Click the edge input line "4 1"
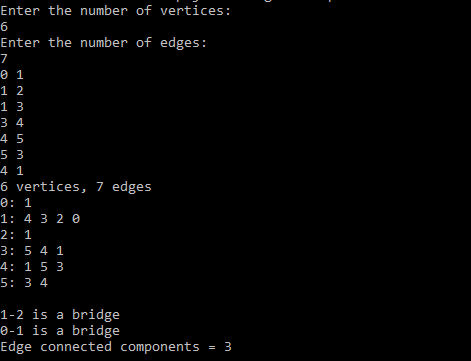471x361 pixels. 12,171
